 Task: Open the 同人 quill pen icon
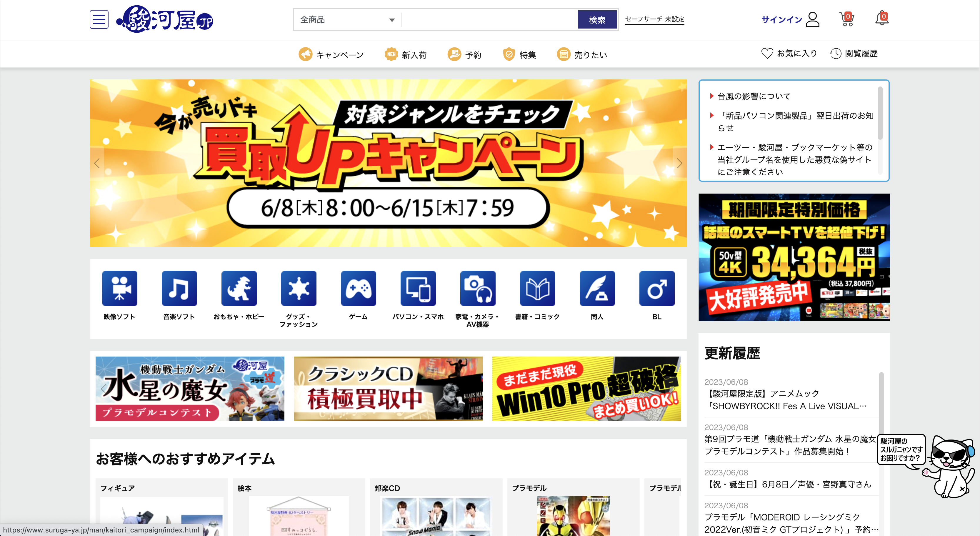tap(597, 288)
